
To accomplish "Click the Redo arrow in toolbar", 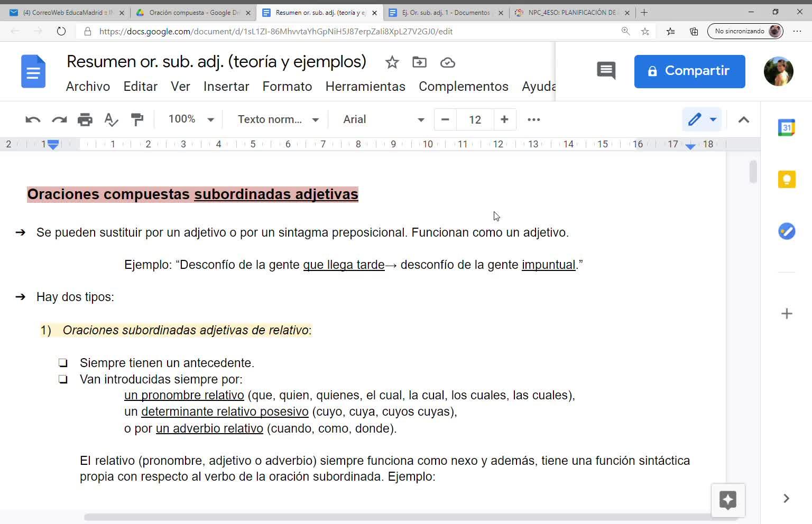I will click(x=59, y=119).
